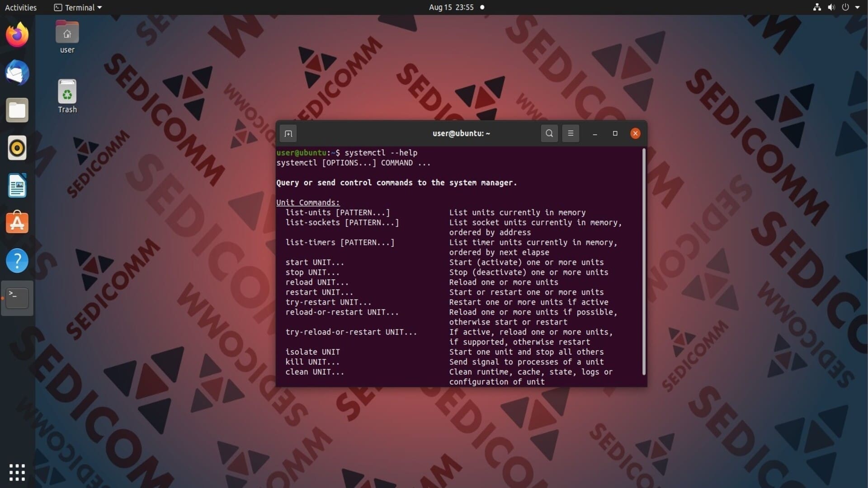Open search in the terminal window
The image size is (868, 488).
tap(549, 133)
